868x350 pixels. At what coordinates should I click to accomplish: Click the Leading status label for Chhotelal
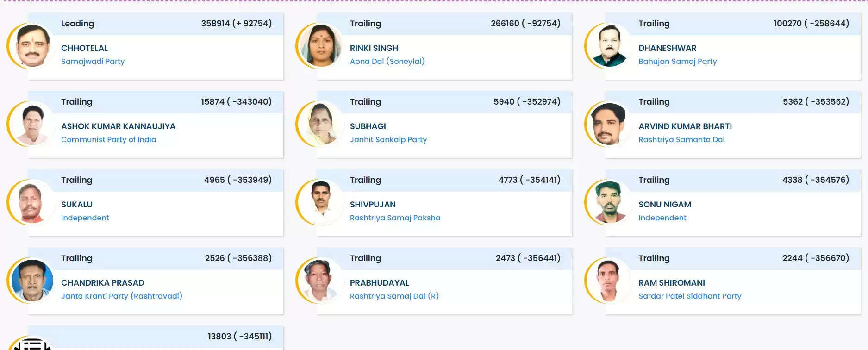[77, 23]
